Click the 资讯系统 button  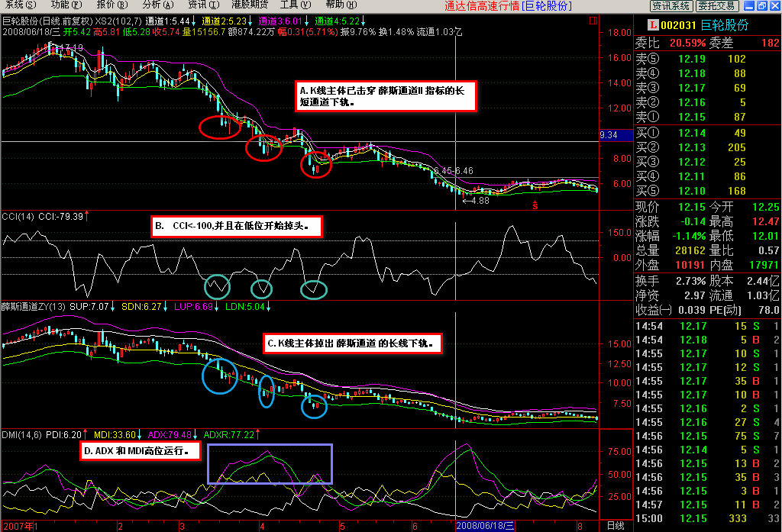(671, 6)
